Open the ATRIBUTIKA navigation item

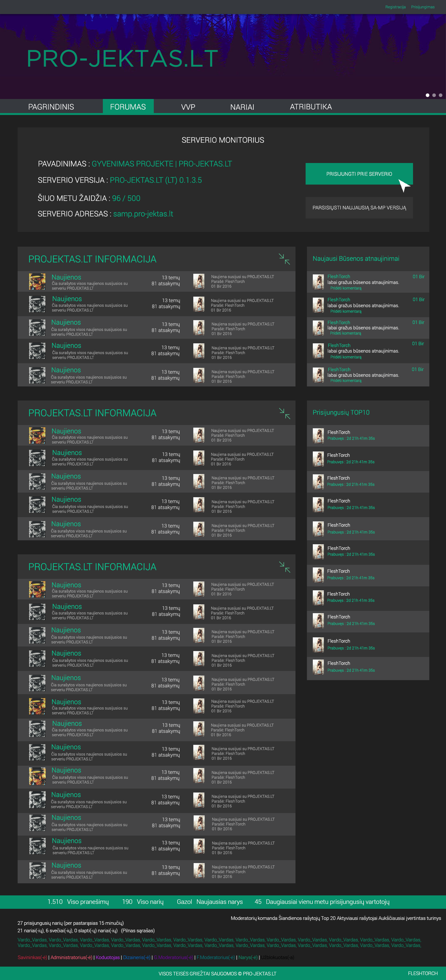tap(311, 107)
